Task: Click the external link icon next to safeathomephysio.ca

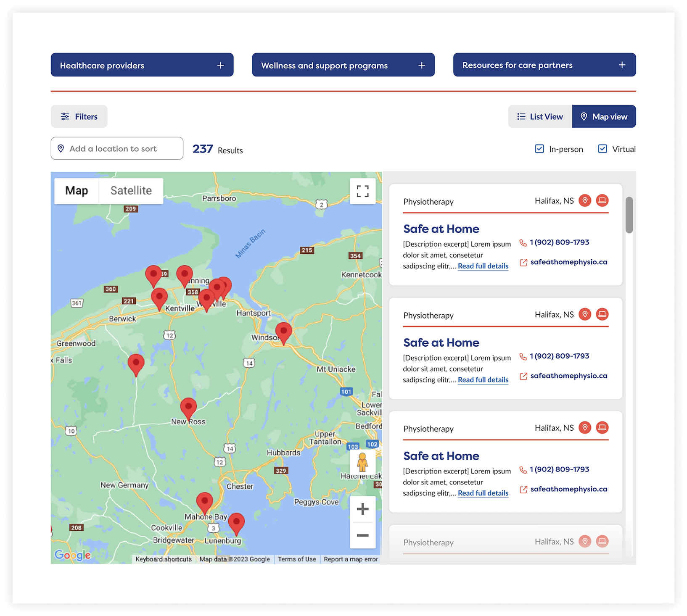Action: (523, 262)
